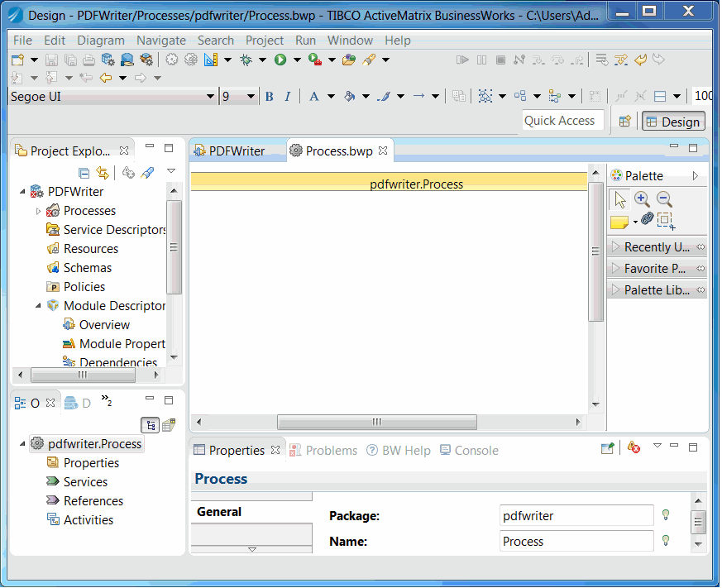Toggle Italic font style button
722x588 pixels.
point(287,97)
